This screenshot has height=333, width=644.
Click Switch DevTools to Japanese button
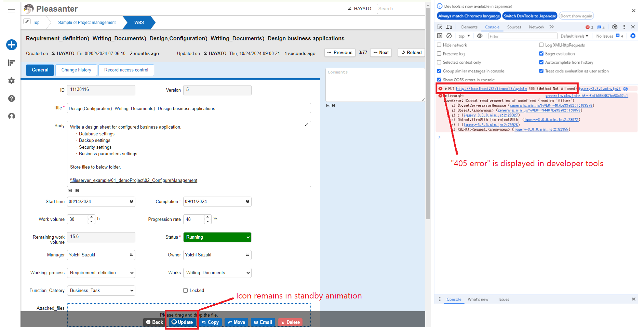(530, 16)
